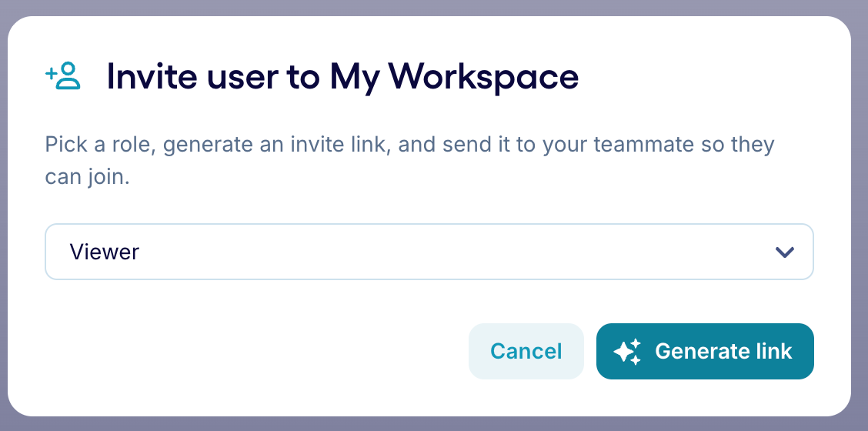Click the selected "Viewer" role text
This screenshot has width=868, height=431.
click(105, 252)
